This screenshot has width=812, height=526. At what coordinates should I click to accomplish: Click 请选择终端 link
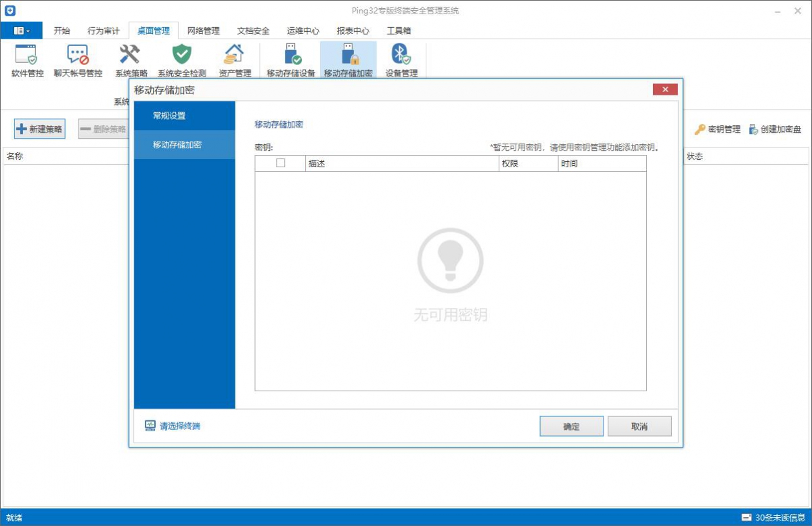[x=180, y=426]
